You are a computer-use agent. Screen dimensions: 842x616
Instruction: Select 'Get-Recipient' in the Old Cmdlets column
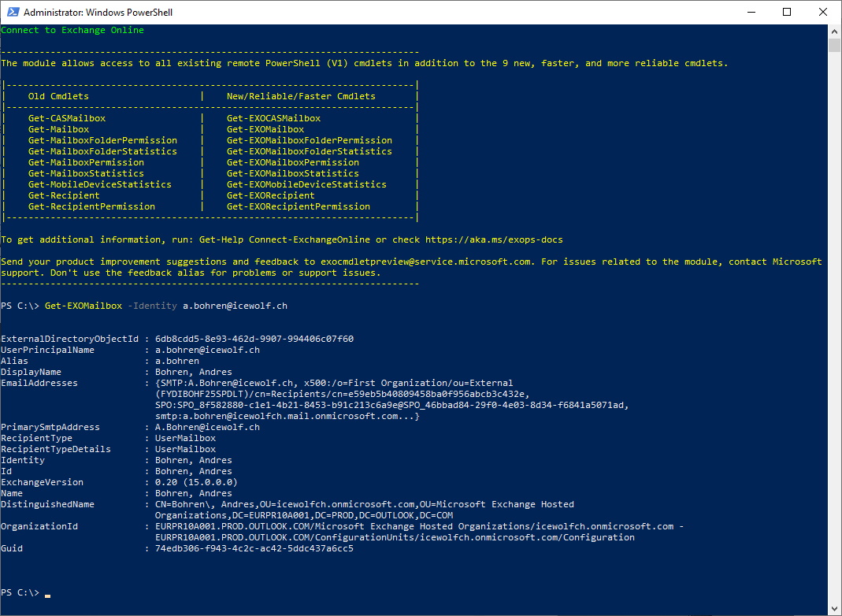pos(64,195)
